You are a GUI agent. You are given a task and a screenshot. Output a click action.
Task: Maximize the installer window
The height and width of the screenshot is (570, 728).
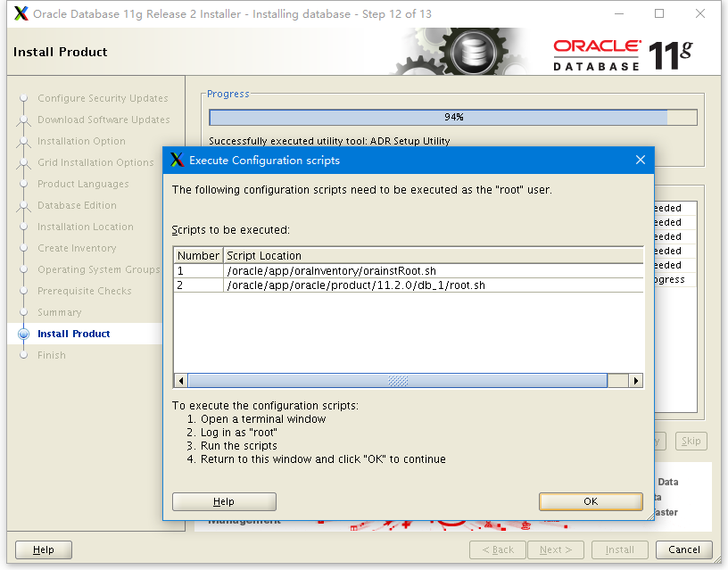[659, 13]
